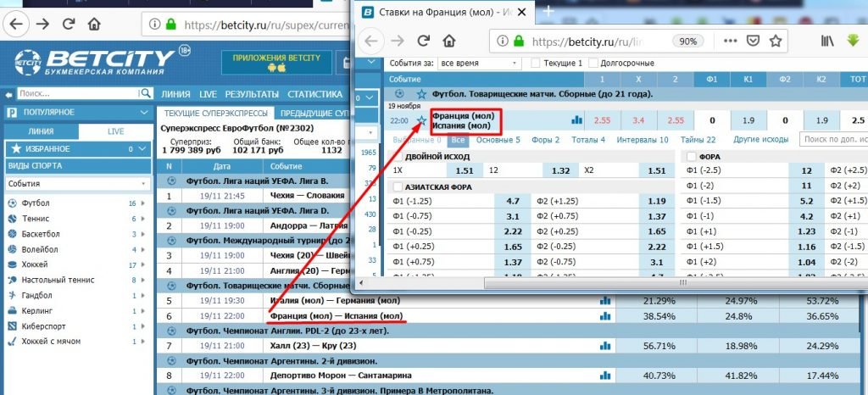The image size is (868, 395).
Task: Click the ПРИЛОЖЕНИЯ BETCITY banner button
Action: click(x=277, y=63)
